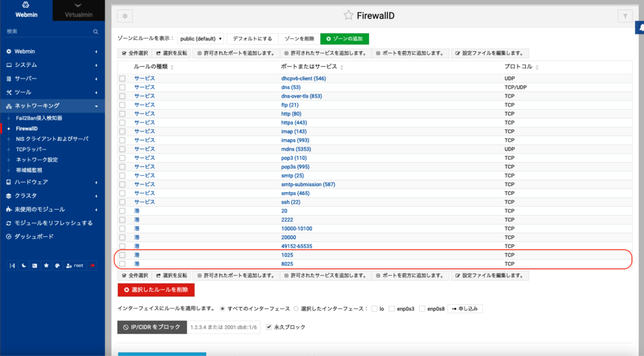The width and height of the screenshot is (644, 356).
Task: Select the 選択したインターフェース radio button
Action: 297,308
